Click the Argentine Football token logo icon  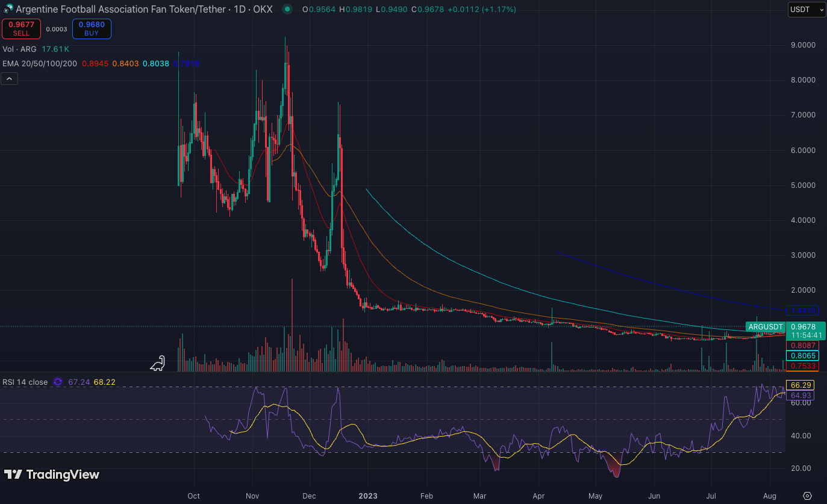(x=8, y=10)
